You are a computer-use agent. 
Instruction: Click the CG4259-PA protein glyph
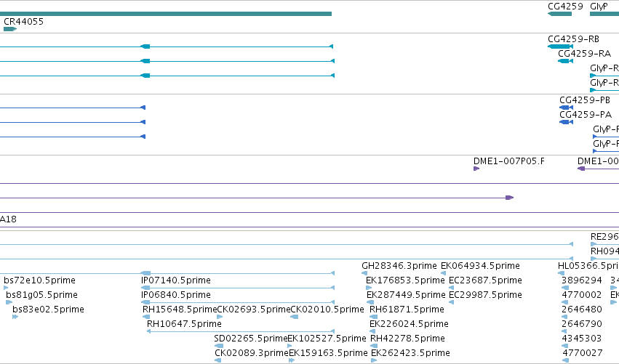[x=566, y=122]
